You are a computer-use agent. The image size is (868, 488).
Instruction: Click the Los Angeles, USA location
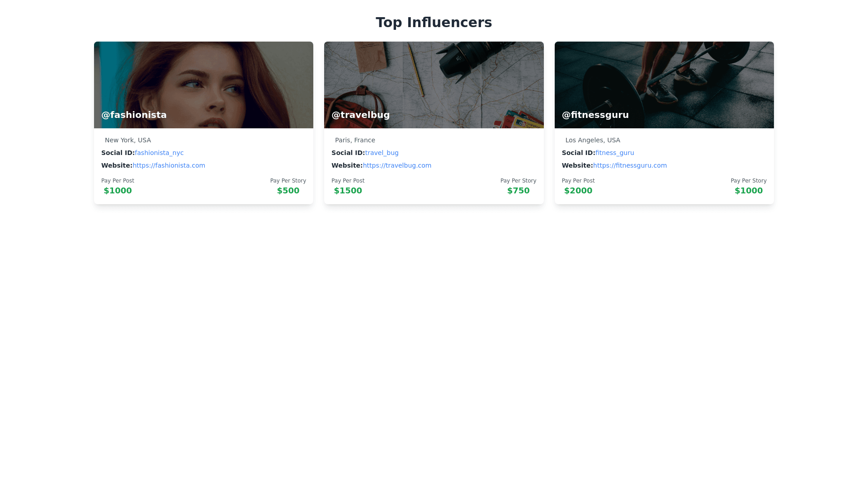click(592, 140)
